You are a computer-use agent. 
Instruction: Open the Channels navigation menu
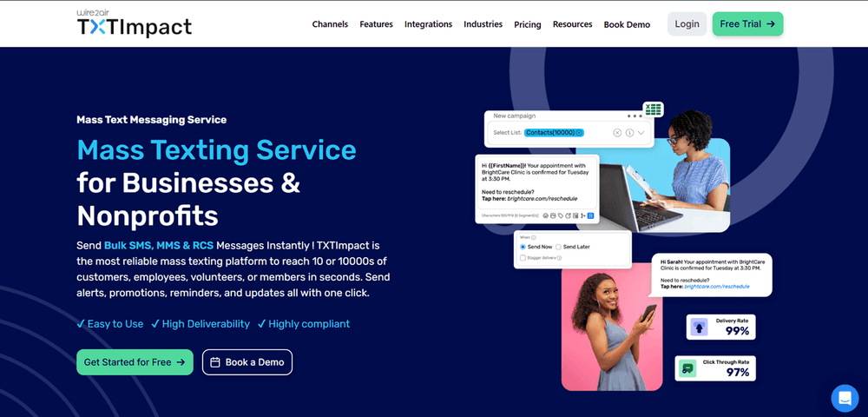coord(330,24)
